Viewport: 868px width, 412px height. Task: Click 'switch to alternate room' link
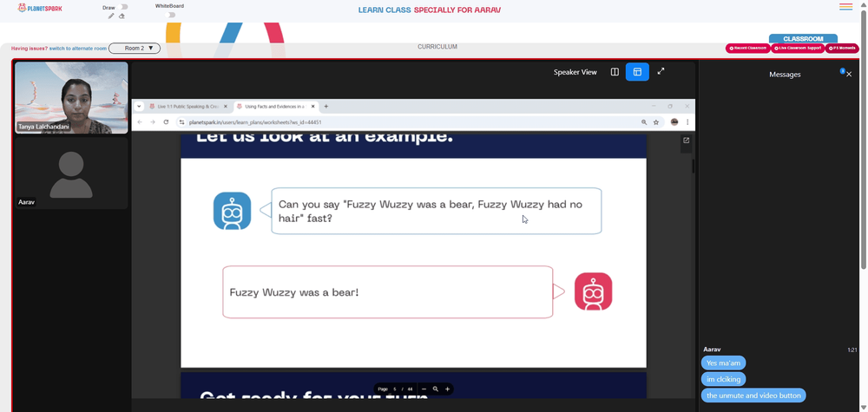tap(78, 49)
